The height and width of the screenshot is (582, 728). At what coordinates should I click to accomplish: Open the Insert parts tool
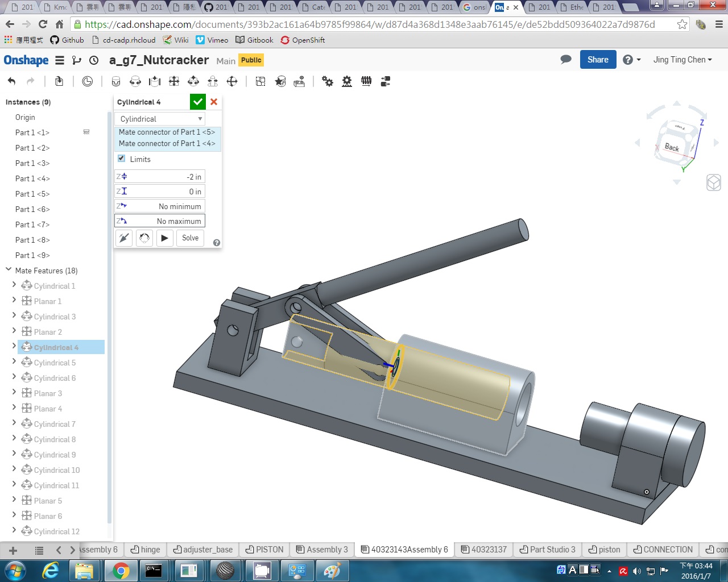point(59,81)
